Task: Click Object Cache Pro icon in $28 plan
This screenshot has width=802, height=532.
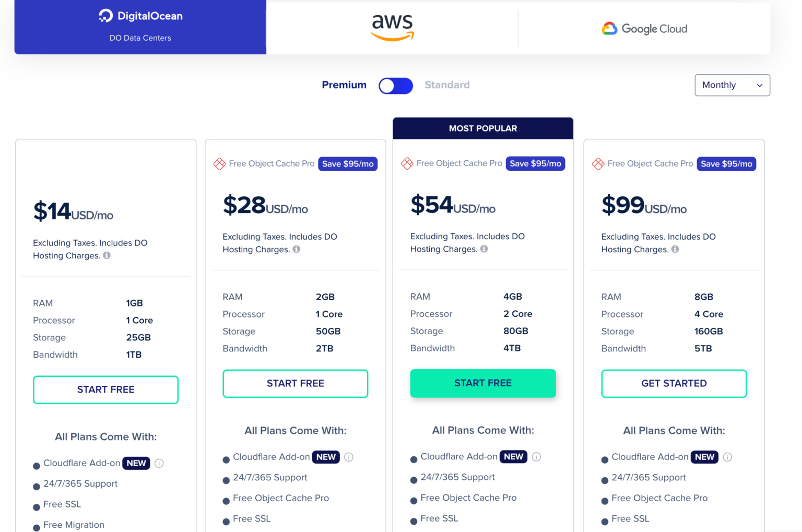Action: point(219,164)
